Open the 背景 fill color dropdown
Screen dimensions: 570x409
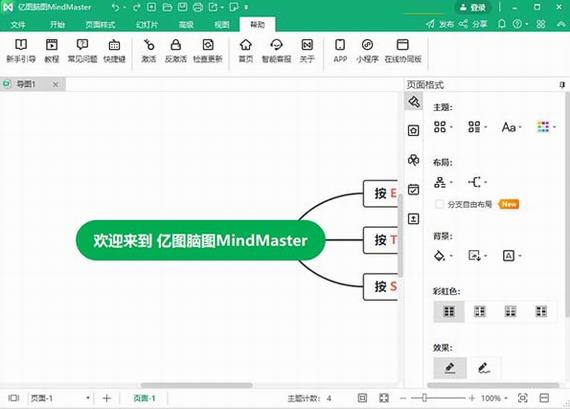443,256
